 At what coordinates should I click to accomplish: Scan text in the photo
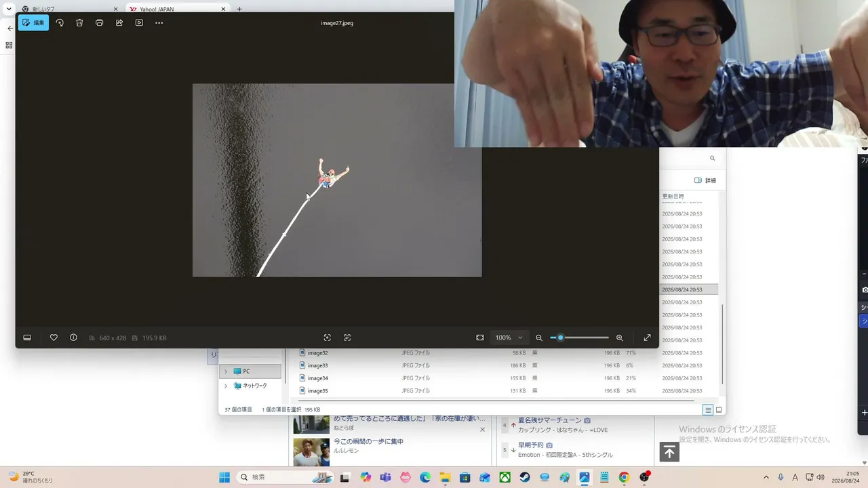(x=347, y=338)
